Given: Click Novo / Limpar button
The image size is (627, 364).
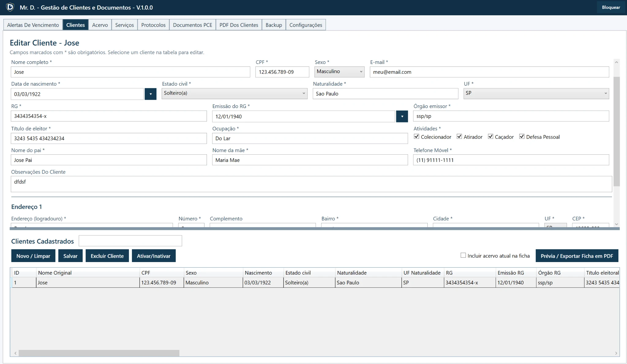Looking at the screenshot, I should pyautogui.click(x=33, y=256).
